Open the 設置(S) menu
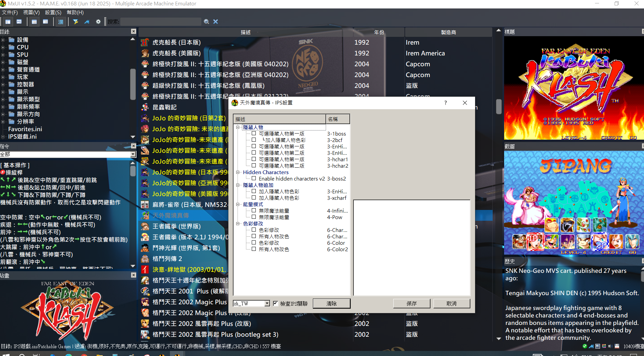The image size is (644, 356). tap(53, 13)
